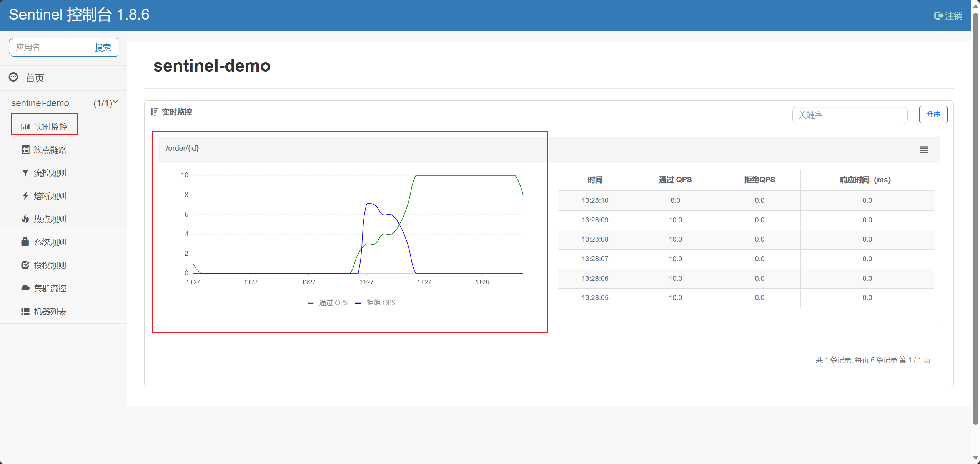
Task: Click the 系统规则 lock icon
Action: coord(25,242)
